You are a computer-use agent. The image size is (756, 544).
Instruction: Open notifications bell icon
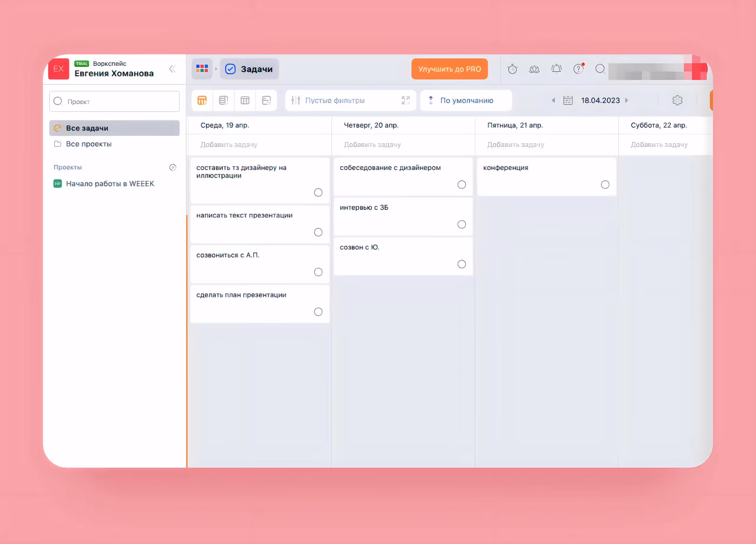click(556, 69)
